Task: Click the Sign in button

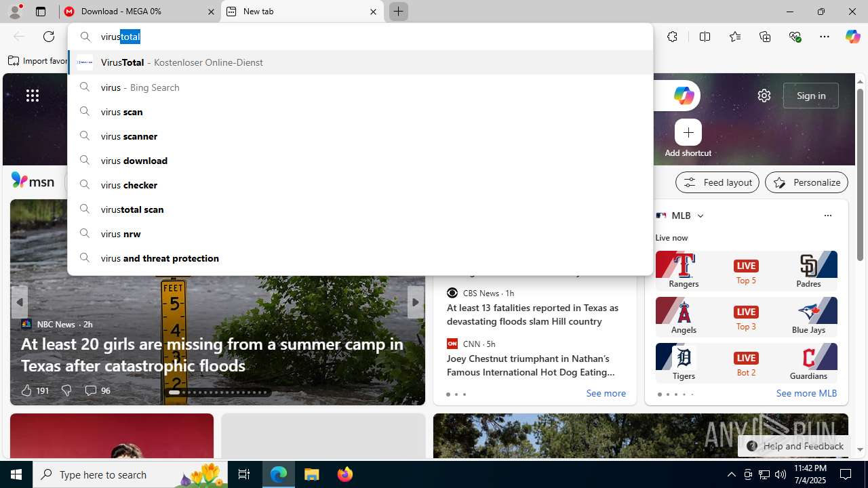Action: pyautogui.click(x=811, y=96)
